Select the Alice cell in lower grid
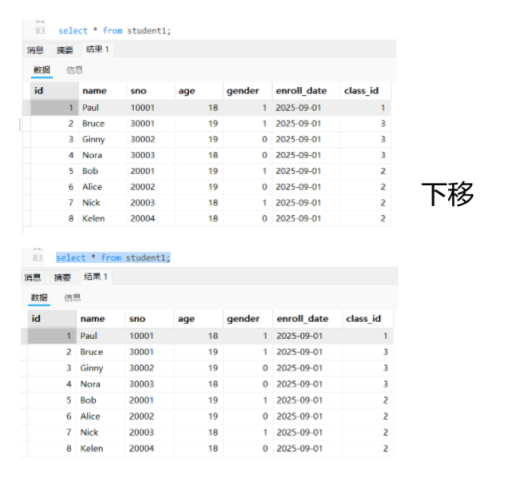 101,416
